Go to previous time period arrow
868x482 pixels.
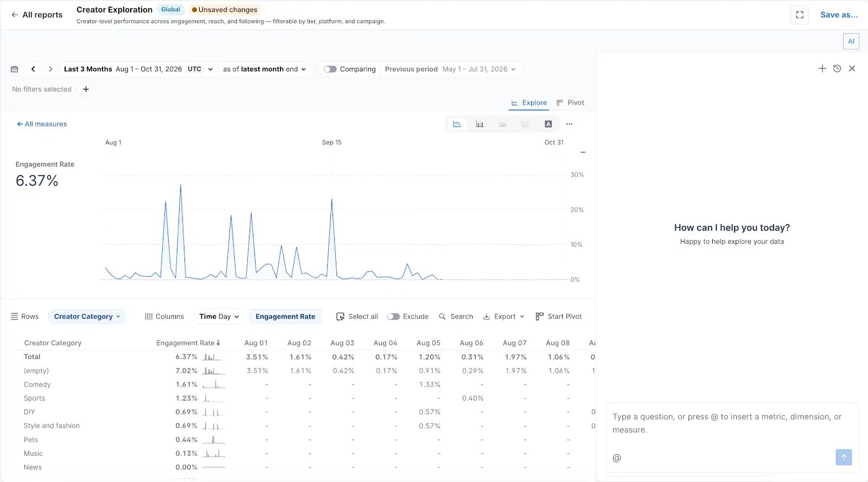34,69
